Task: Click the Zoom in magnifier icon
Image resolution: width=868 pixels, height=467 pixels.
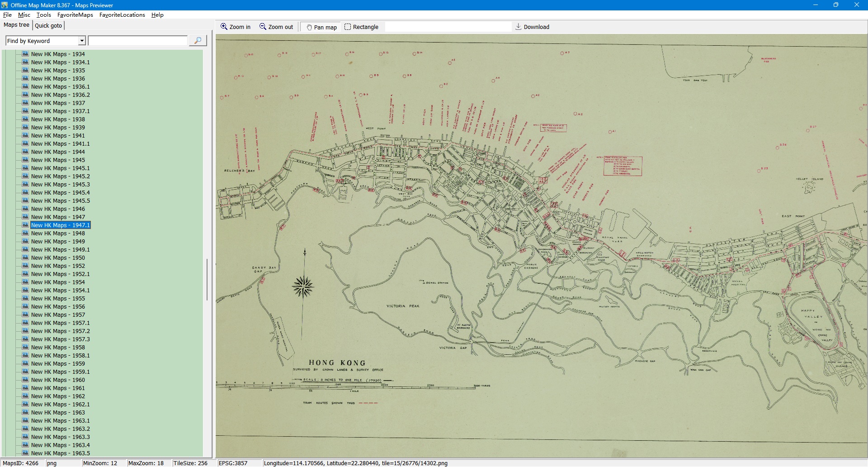Action: (x=224, y=27)
